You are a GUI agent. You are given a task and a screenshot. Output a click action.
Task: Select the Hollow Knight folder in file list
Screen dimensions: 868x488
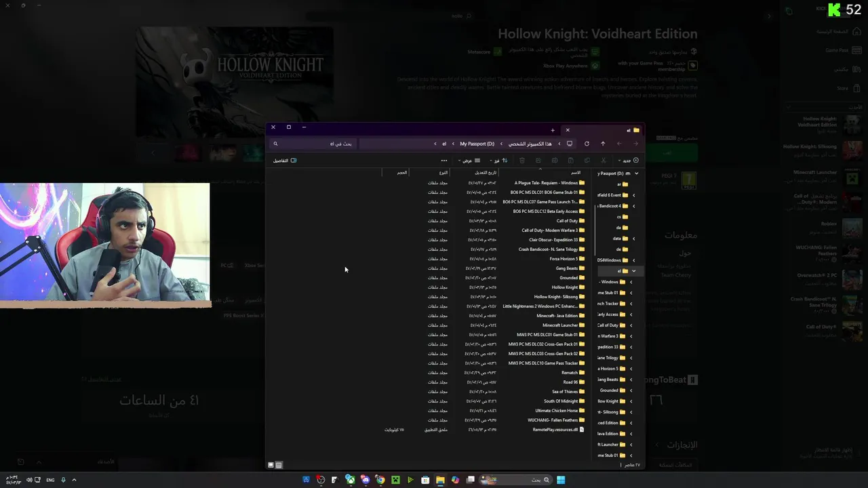click(568, 287)
